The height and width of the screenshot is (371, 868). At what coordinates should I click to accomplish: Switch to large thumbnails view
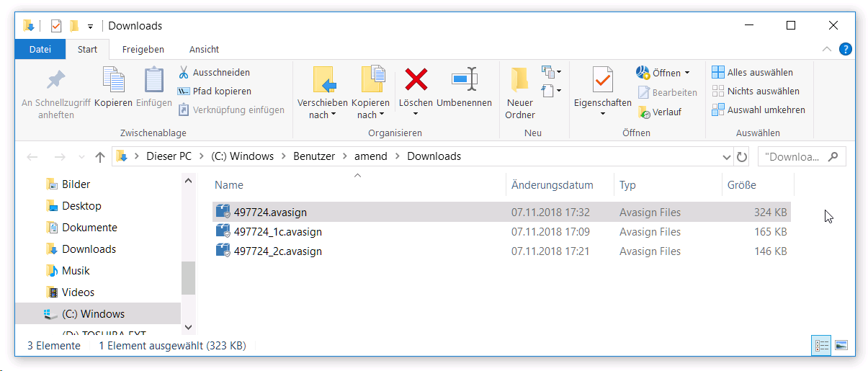click(x=841, y=345)
